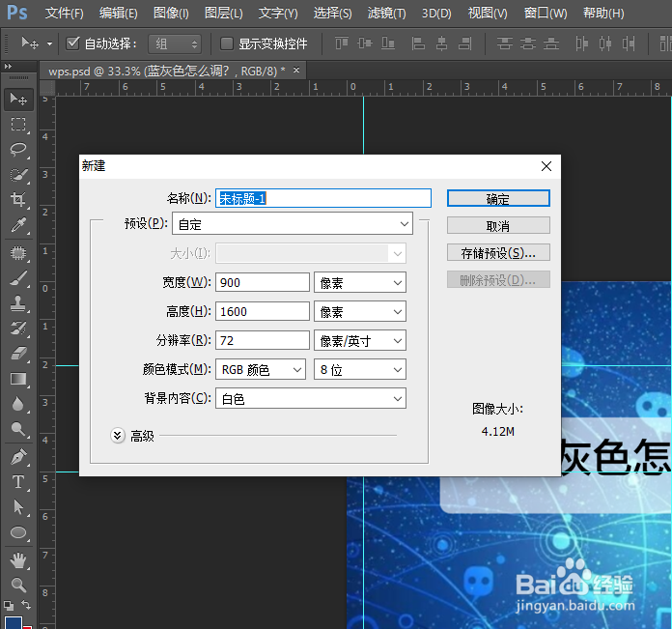Select the Ellipse shape tool
This screenshot has height=629, width=672.
[18, 532]
